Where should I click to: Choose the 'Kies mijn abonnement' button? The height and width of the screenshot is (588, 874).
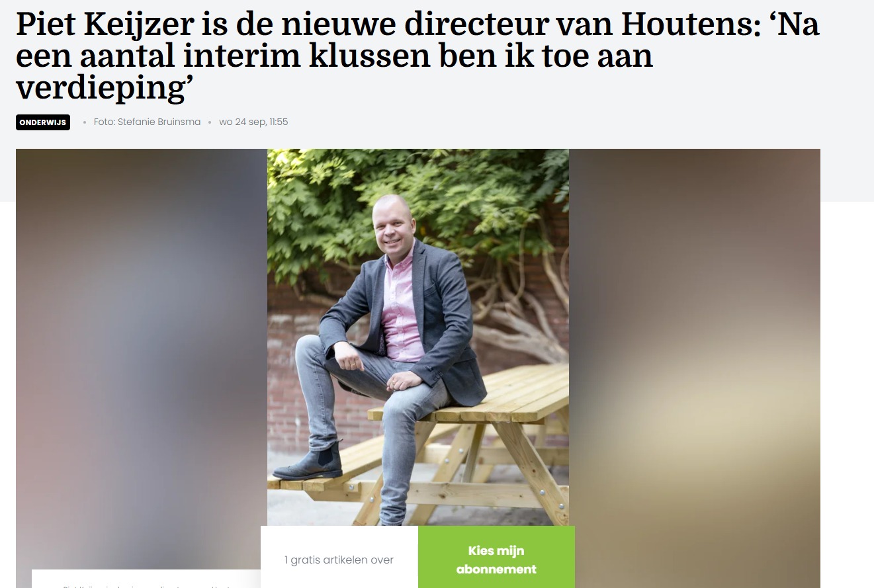point(496,560)
